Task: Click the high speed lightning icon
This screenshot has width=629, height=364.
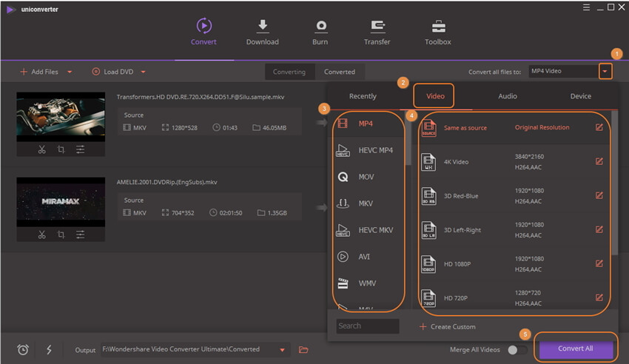Action: [49, 349]
